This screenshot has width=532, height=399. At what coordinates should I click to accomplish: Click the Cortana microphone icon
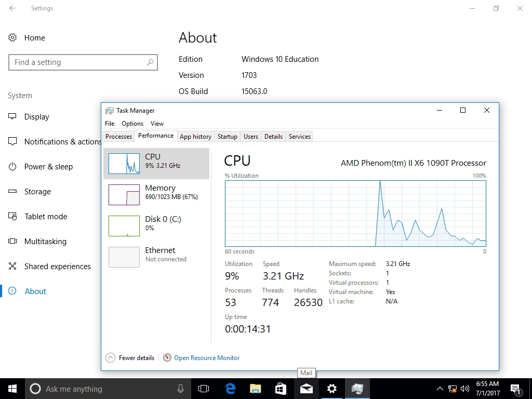click(x=180, y=389)
